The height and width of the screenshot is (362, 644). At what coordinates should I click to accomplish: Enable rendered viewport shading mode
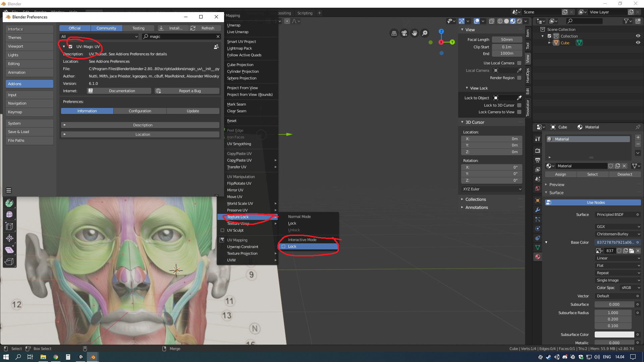[x=519, y=21]
